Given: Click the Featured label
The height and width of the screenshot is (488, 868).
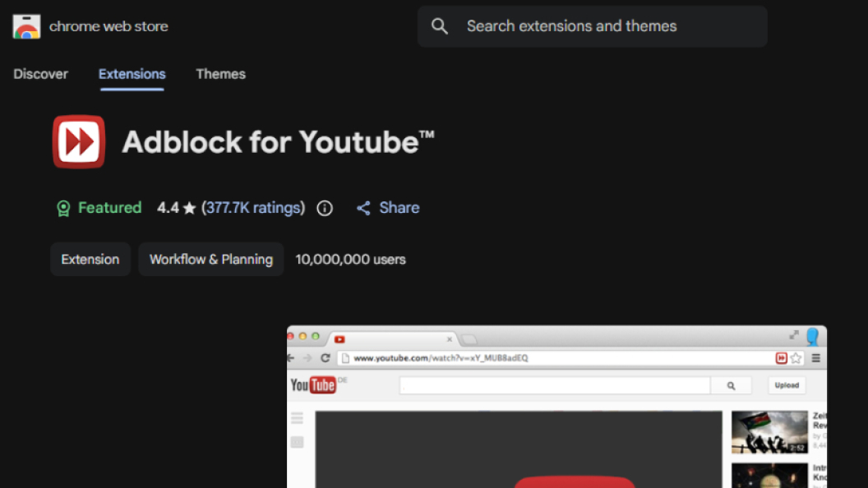Looking at the screenshot, I should pyautogui.click(x=109, y=208).
